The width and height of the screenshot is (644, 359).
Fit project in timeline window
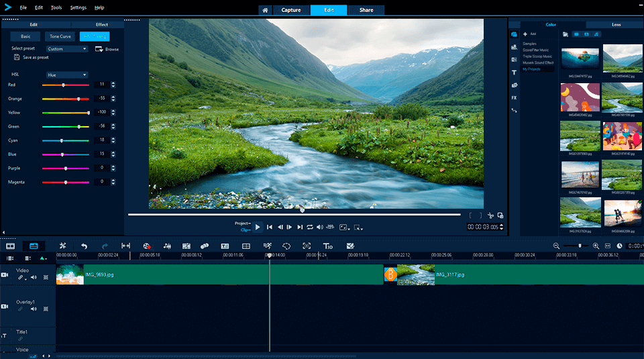[608, 246]
